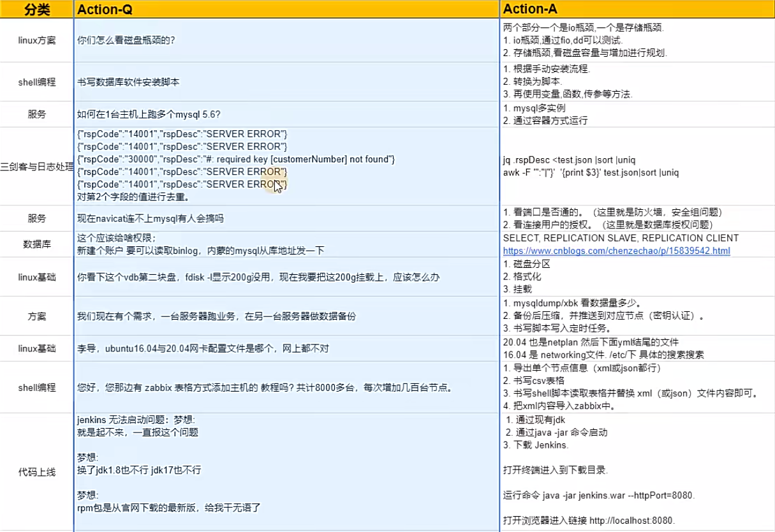775x532 pixels.
Task: Click answer 'mysqldump/xbk 看数据量多少'
Action: pyautogui.click(x=573, y=303)
